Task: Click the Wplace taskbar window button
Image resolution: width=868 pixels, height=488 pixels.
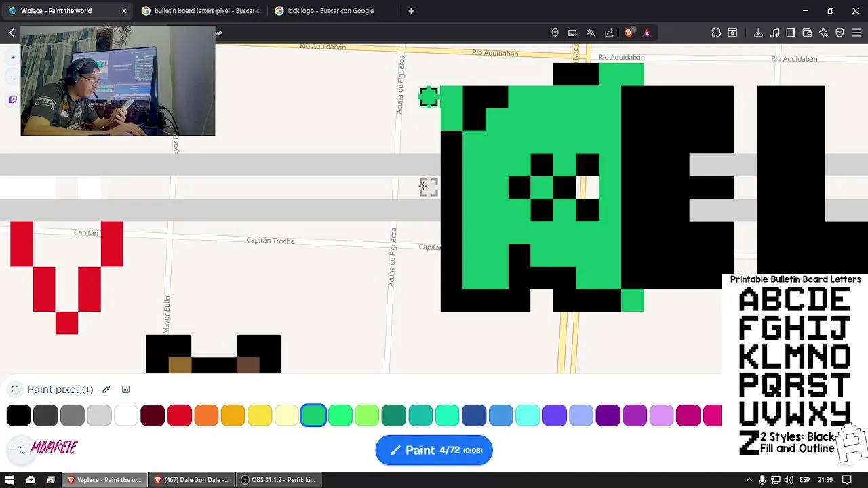Action: click(x=105, y=480)
